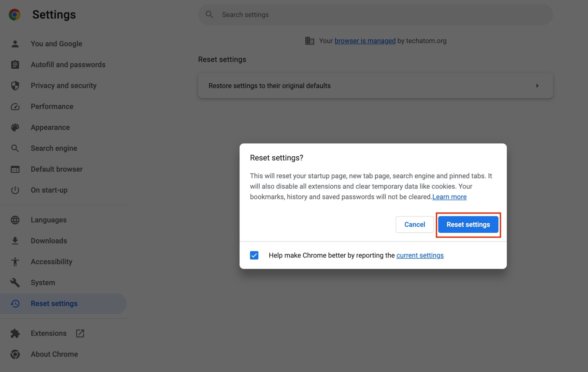
Task: Click the About Chrome logo icon
Action: (x=15, y=354)
